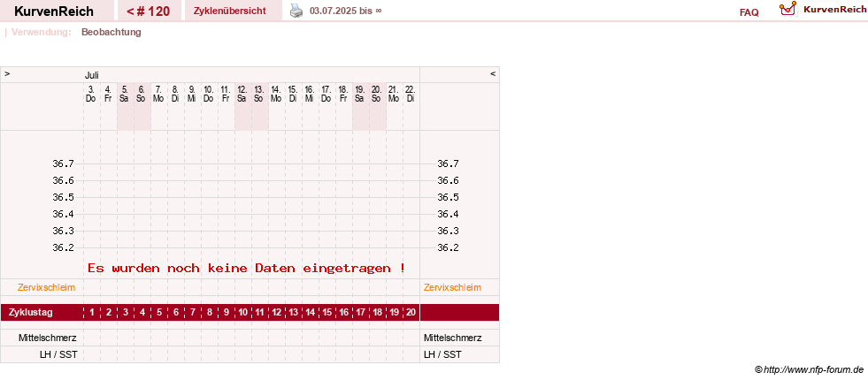Open the KurvenReich logo link

(x=823, y=10)
